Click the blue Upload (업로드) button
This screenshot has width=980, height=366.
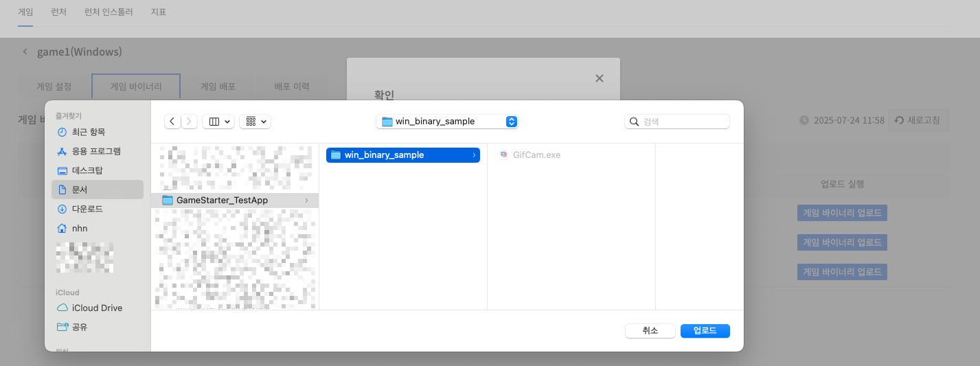pyautogui.click(x=705, y=331)
